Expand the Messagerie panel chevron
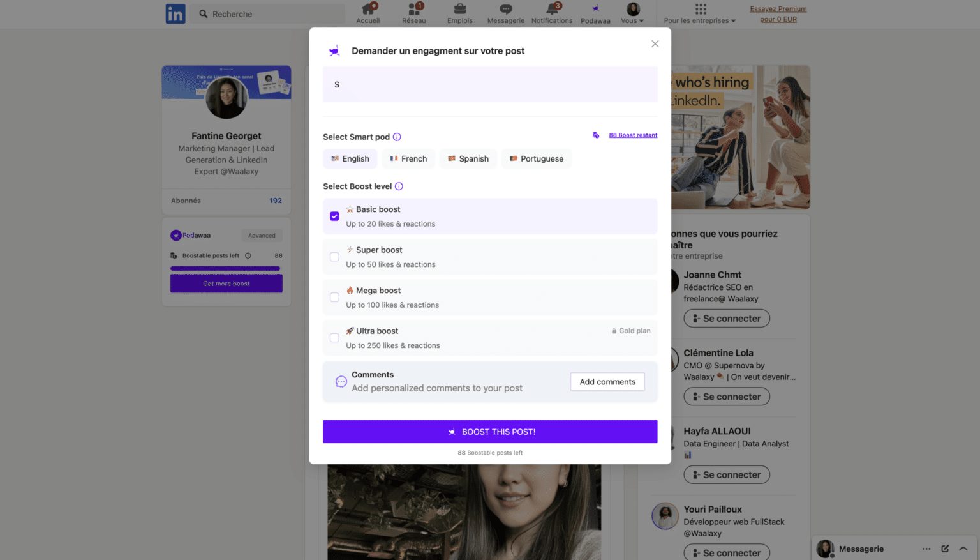Viewport: 980px width, 560px height. coord(963,549)
